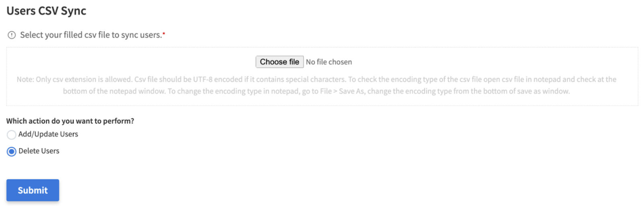Click the "Add/Update Users" option label

tap(48, 134)
